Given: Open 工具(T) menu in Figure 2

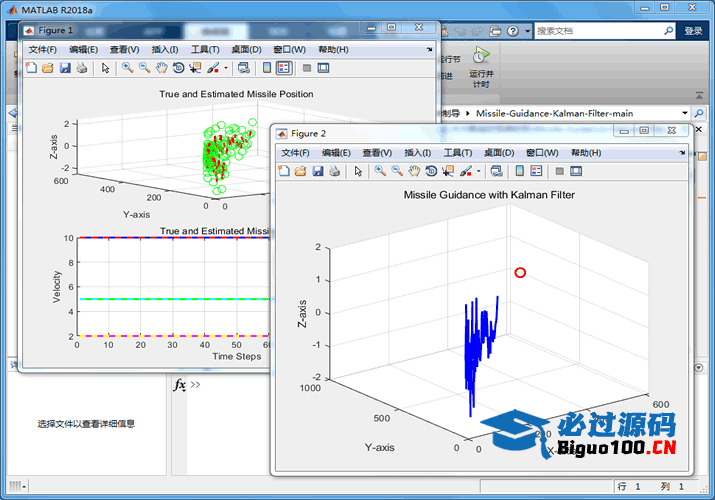Looking at the screenshot, I should pos(458,153).
